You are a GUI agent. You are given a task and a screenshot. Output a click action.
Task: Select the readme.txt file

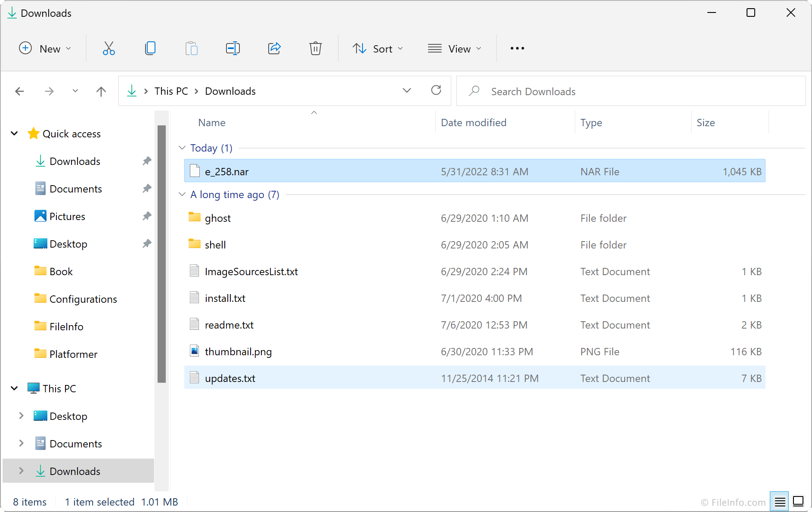click(x=474, y=325)
